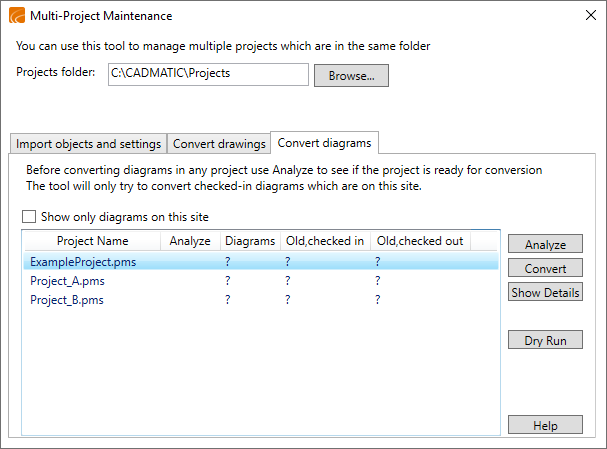
Task: Sort by Project Name column header
Action: click(92, 241)
